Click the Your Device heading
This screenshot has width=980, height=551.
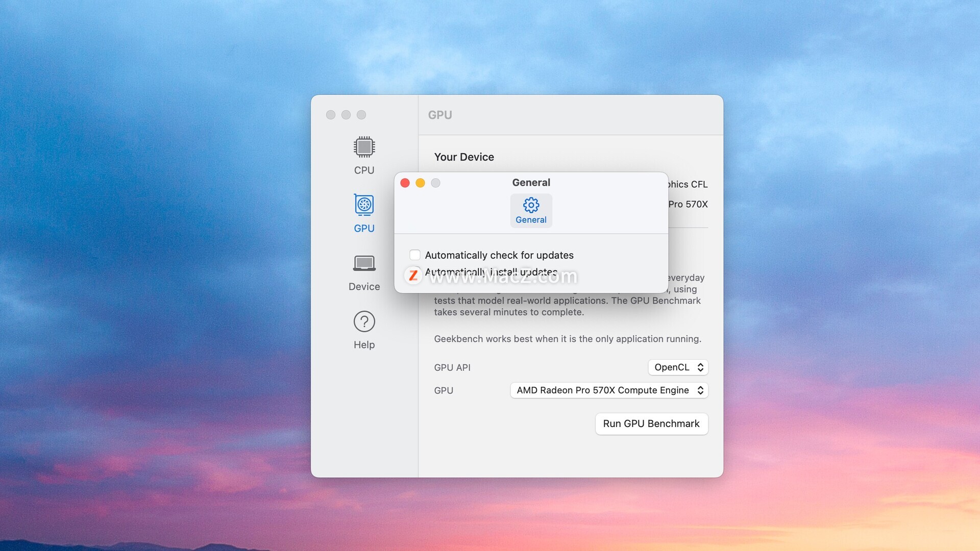[x=464, y=157]
